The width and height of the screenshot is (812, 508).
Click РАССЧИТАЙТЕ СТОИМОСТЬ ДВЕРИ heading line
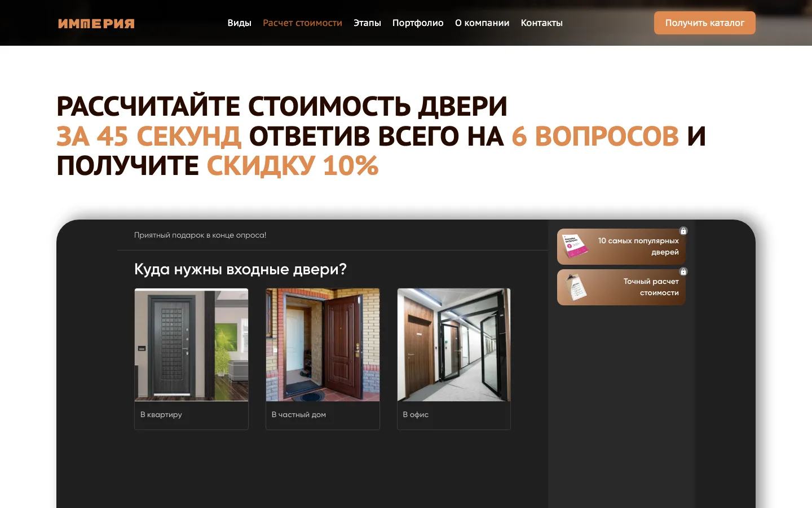[x=282, y=106]
